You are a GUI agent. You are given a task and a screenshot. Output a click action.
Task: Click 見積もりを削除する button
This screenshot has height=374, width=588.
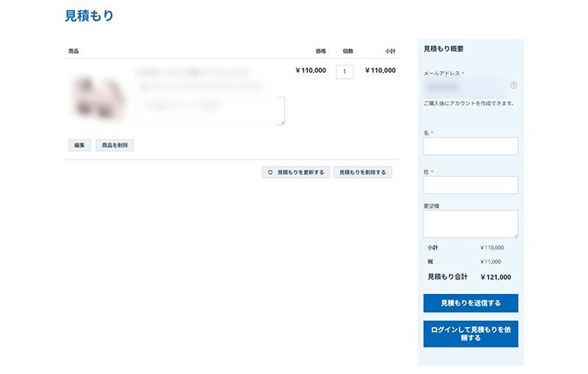[362, 173]
